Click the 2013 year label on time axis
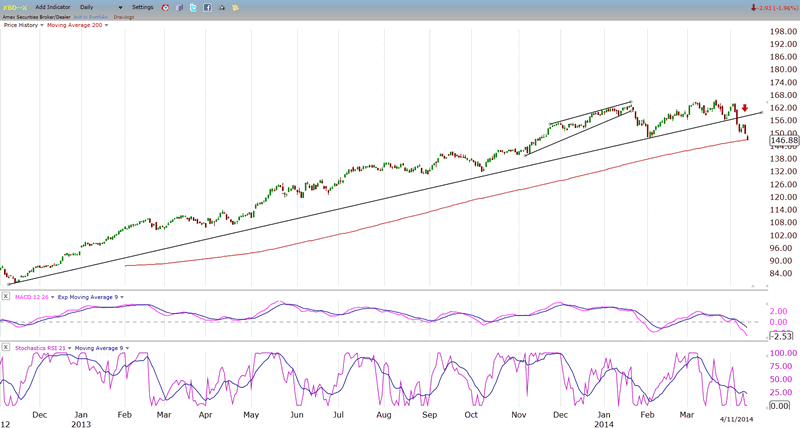The width and height of the screenshot is (800, 428). [x=81, y=424]
